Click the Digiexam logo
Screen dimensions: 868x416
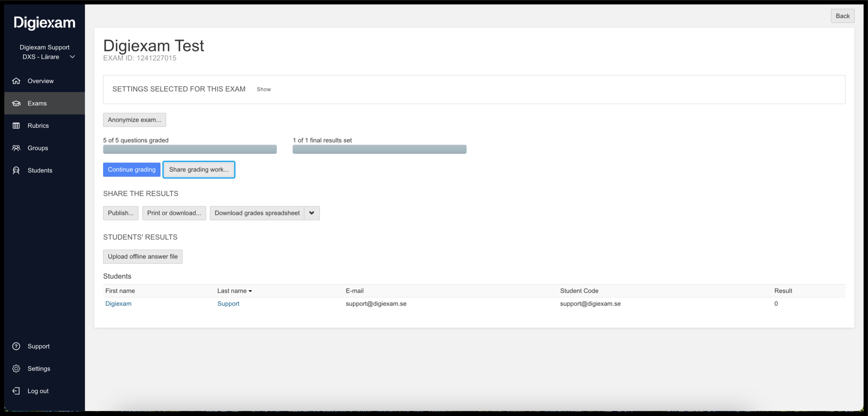44,23
